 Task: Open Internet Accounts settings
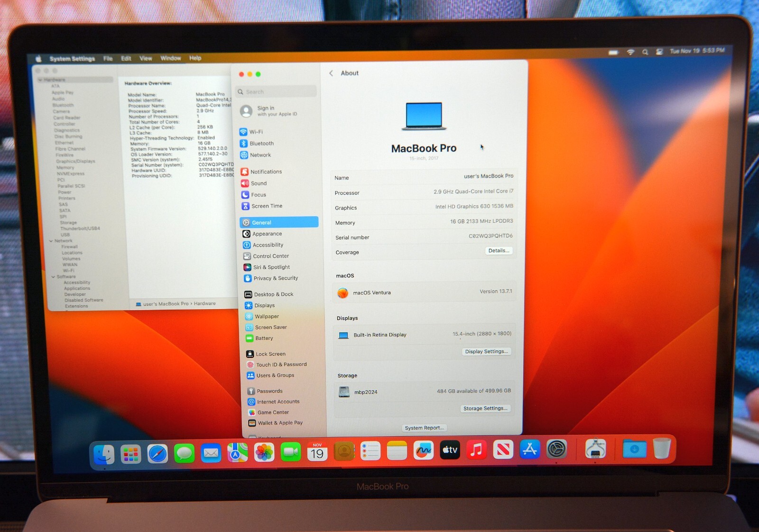(274, 402)
